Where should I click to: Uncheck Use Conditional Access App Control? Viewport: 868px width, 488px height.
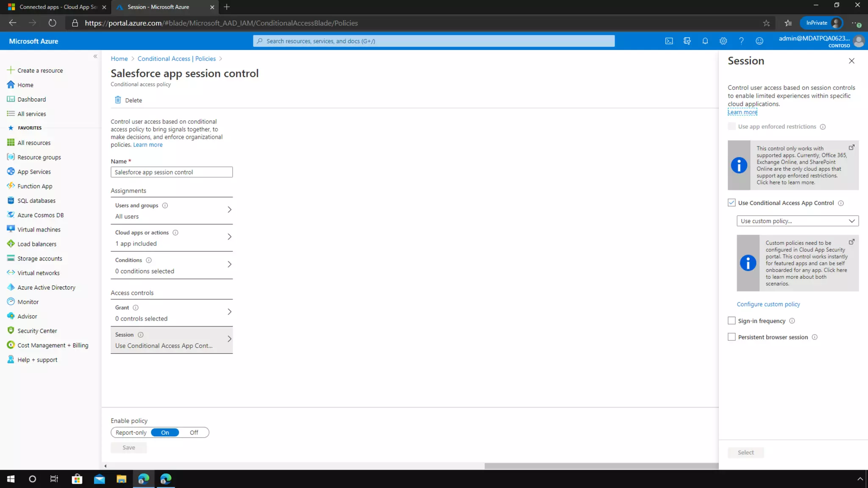(732, 203)
